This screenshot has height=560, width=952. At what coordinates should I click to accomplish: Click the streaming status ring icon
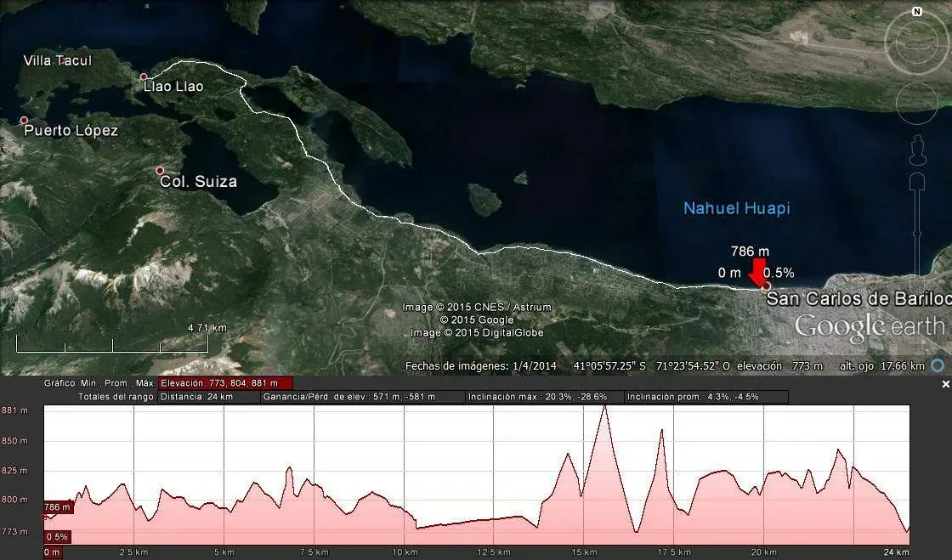click(937, 365)
